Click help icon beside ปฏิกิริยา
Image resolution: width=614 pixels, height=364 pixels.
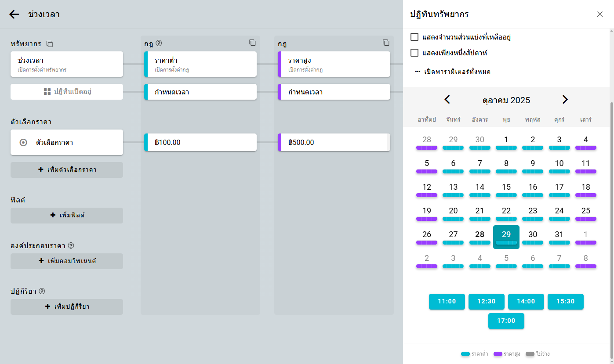click(42, 291)
